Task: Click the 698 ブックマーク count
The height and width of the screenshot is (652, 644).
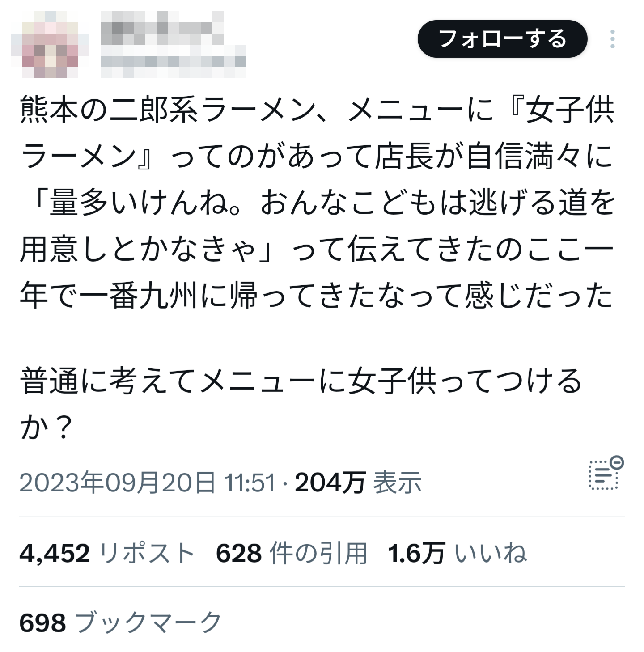Action: (x=120, y=622)
